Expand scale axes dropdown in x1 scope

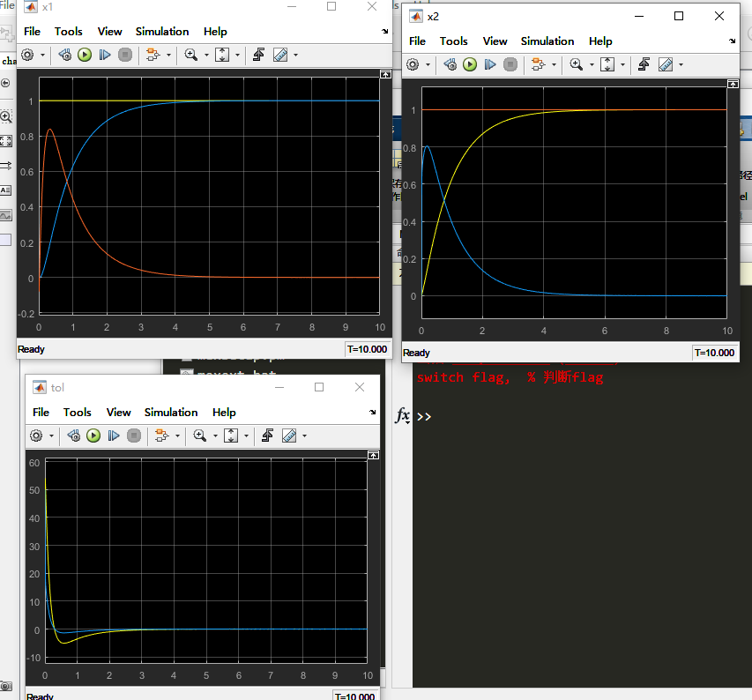coord(237,56)
